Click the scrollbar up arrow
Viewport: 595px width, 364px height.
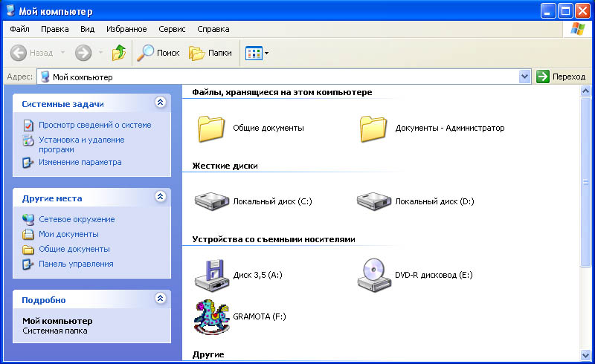(x=585, y=91)
